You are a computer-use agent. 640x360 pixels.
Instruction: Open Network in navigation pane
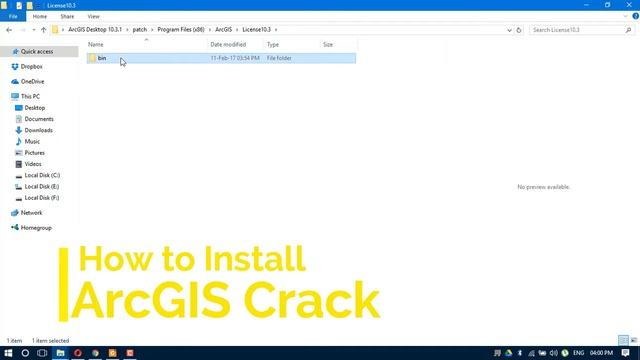pyautogui.click(x=31, y=213)
